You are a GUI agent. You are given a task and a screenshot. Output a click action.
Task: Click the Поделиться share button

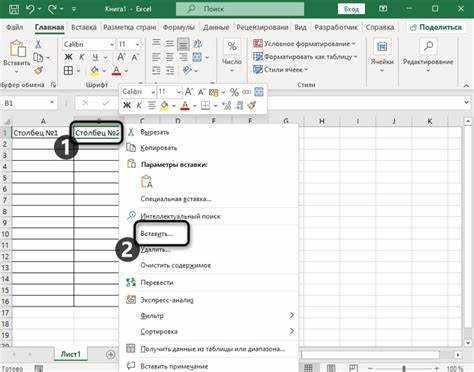point(436,27)
